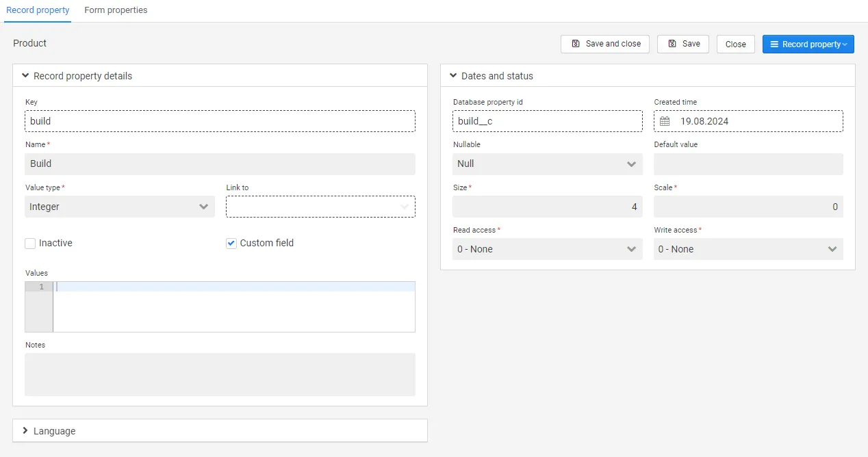The height and width of the screenshot is (457, 868).
Task: Click the disk icon on Save and close
Action: pos(576,44)
